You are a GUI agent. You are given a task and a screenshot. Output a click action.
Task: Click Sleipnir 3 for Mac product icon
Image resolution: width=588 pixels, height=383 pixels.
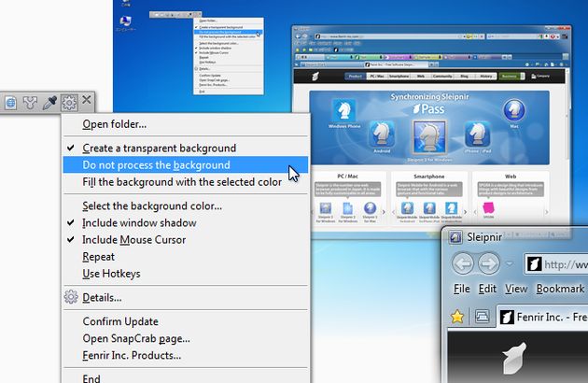pos(370,207)
